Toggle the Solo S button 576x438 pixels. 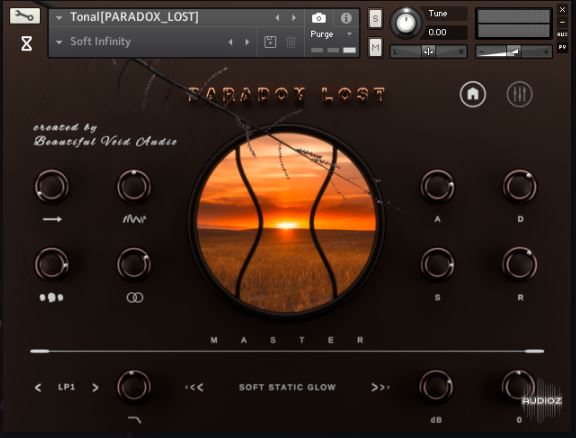[375, 18]
